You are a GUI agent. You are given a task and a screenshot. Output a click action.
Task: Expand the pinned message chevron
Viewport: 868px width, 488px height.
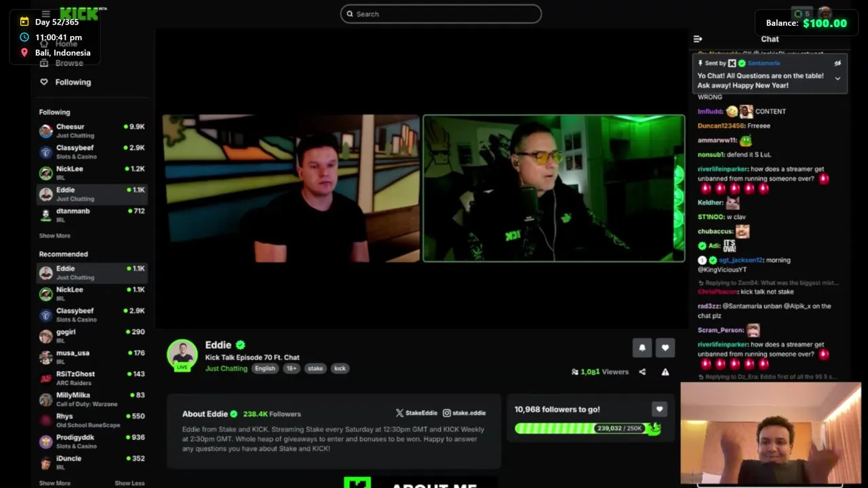(837, 79)
